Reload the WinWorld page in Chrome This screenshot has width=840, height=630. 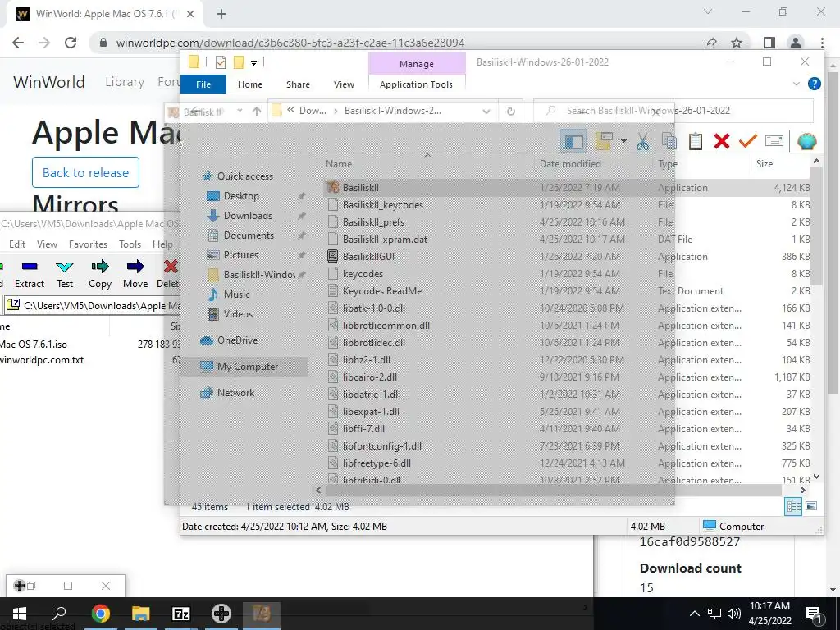[x=71, y=43]
